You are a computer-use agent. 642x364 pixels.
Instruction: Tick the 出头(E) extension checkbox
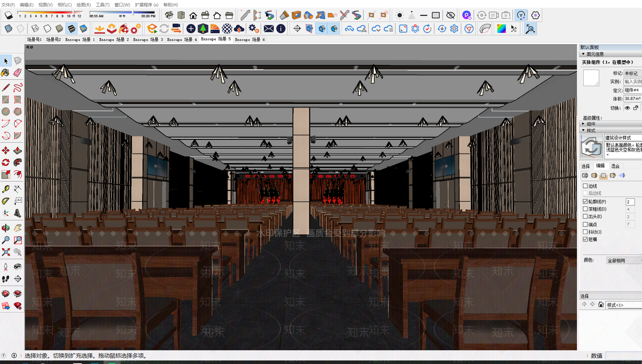585,216
